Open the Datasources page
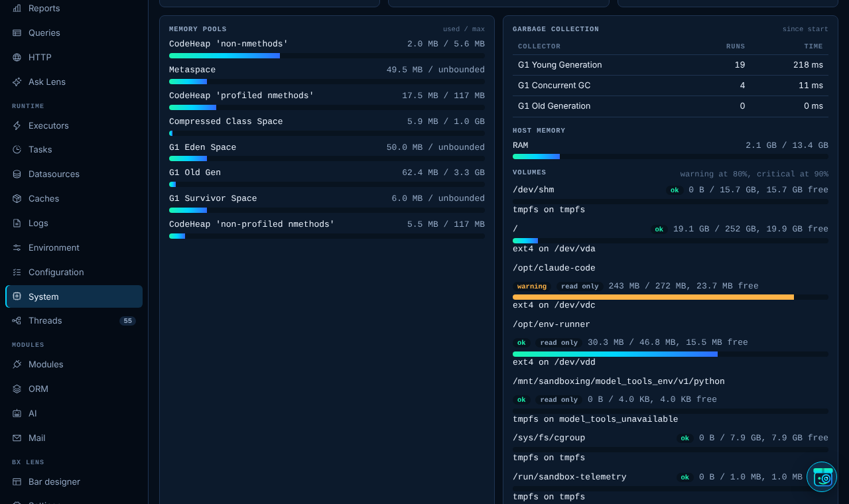The height and width of the screenshot is (504, 849). coord(74,174)
